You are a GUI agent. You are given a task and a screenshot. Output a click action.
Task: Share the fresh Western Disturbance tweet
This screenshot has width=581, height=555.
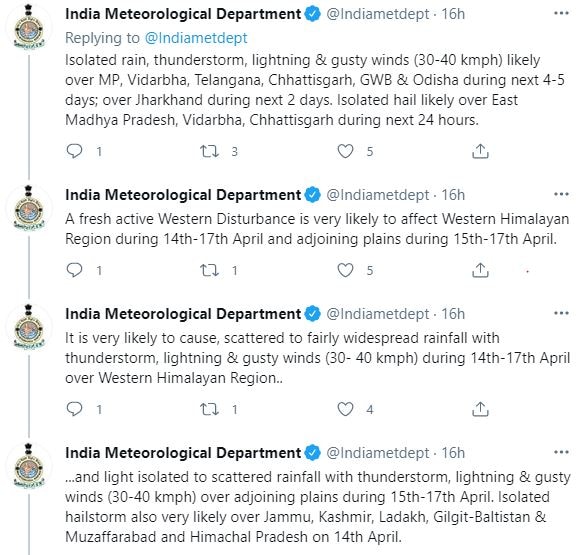tap(480, 270)
